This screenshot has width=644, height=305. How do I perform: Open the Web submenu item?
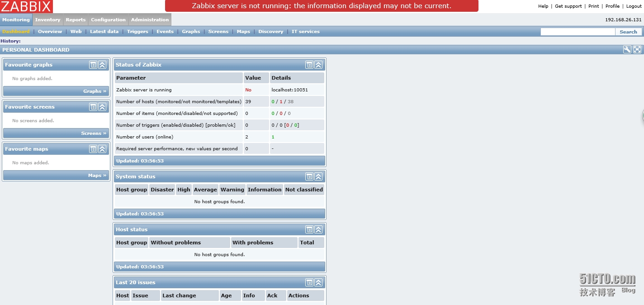[76, 32]
